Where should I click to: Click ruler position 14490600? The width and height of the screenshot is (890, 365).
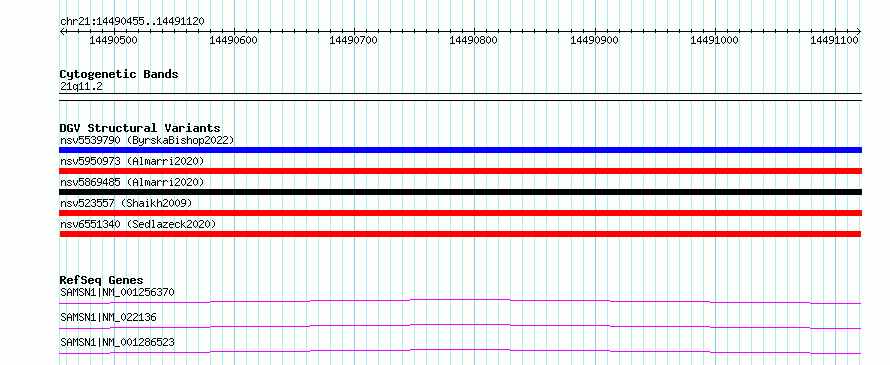pyautogui.click(x=234, y=40)
